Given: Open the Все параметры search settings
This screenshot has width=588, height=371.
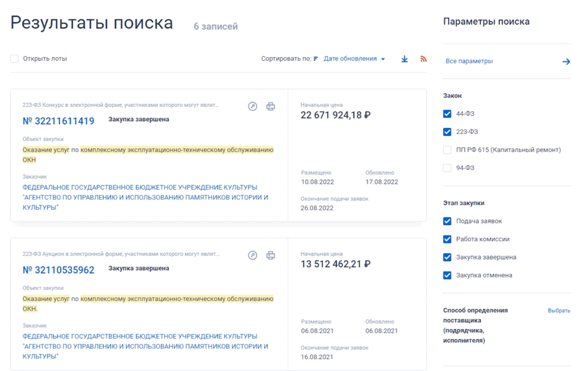Looking at the screenshot, I should coord(469,61).
